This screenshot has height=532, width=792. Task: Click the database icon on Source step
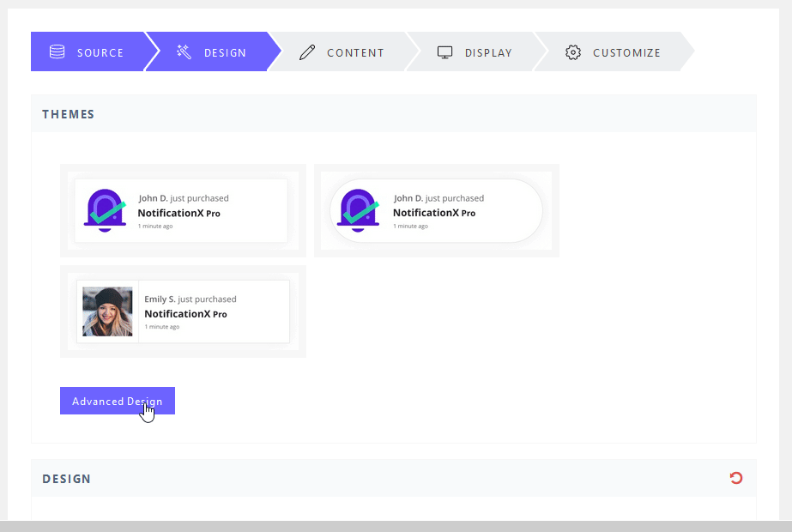point(57,52)
